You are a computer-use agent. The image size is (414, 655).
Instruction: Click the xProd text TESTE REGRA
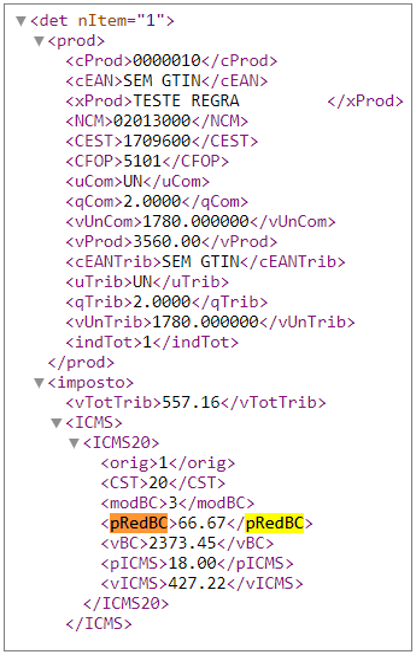point(186,101)
